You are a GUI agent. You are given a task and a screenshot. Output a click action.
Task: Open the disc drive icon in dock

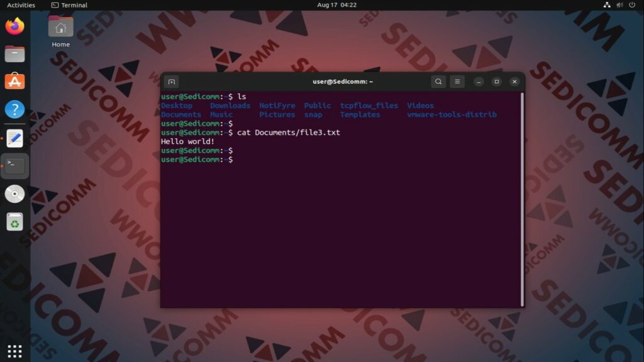pyautogui.click(x=15, y=194)
